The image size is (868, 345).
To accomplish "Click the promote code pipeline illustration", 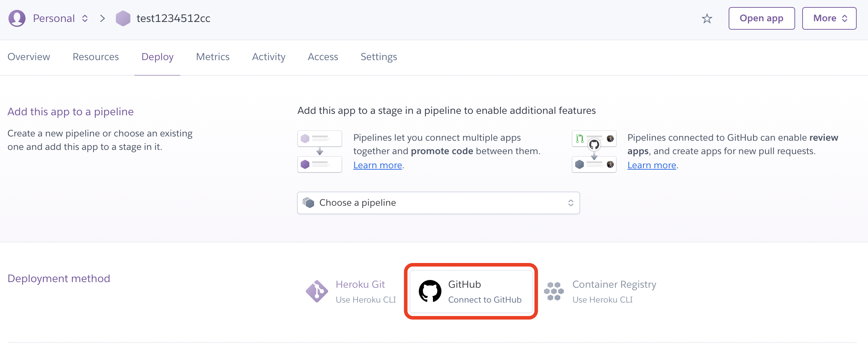I will 319,151.
